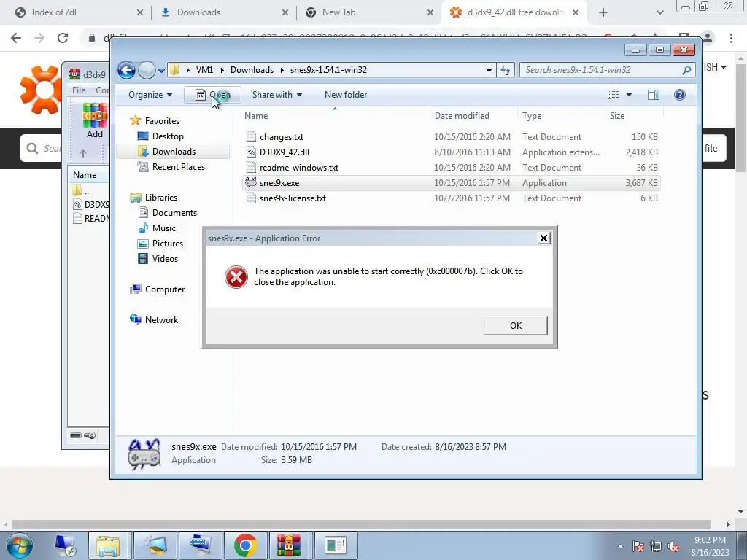
Task: Show hidden tray icons arrow
Action: 620,546
